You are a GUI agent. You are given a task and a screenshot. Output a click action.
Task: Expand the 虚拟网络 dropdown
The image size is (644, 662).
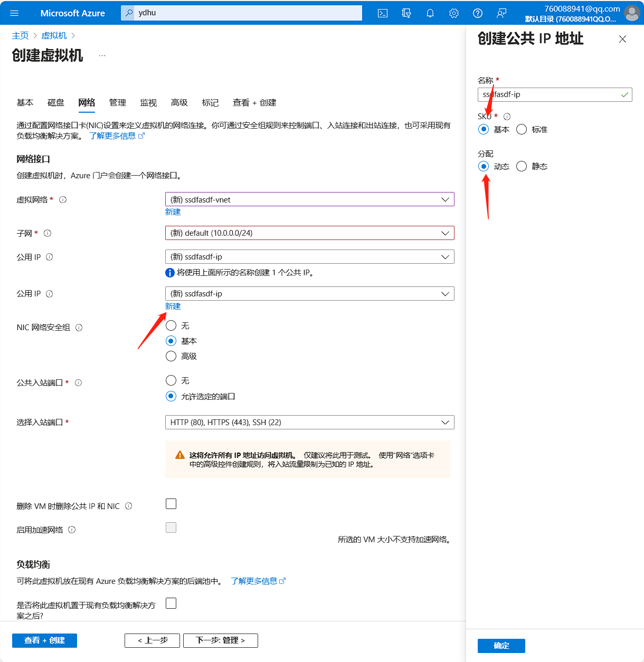pos(310,199)
